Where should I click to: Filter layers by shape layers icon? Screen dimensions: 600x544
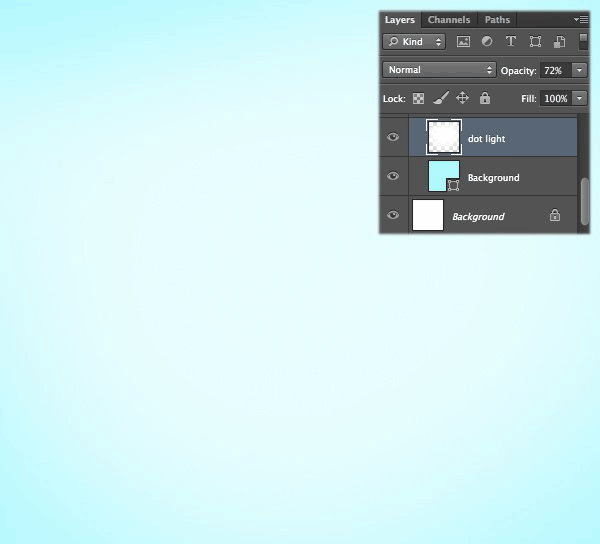[535, 41]
